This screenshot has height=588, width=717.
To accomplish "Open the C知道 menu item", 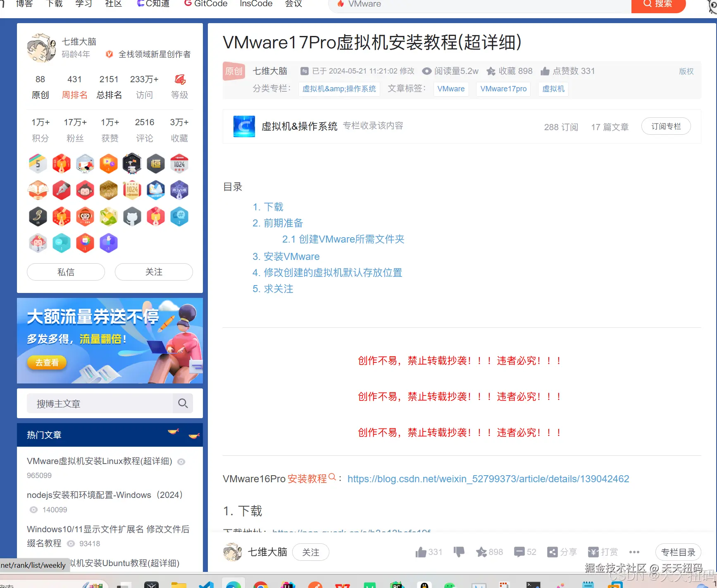I will click(153, 4).
